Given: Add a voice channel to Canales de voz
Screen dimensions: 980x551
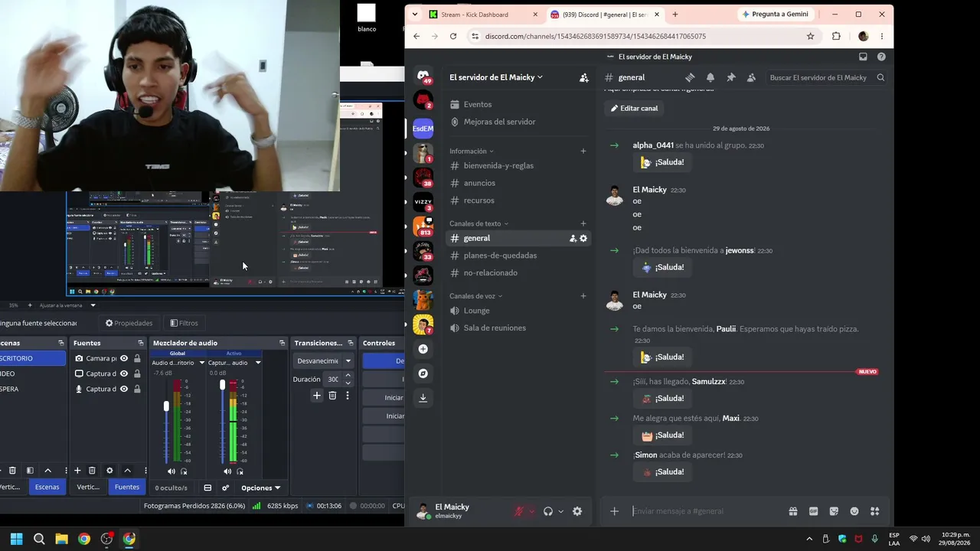Looking at the screenshot, I should coord(583,296).
